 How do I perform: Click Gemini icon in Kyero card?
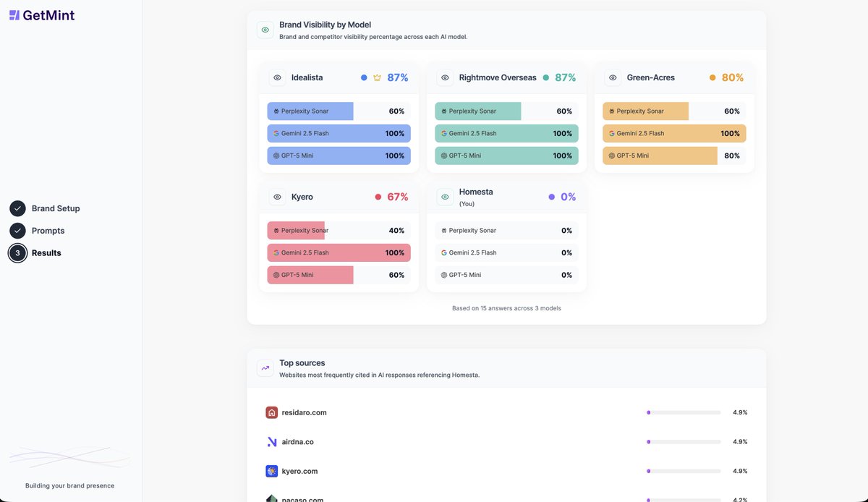tap(276, 252)
